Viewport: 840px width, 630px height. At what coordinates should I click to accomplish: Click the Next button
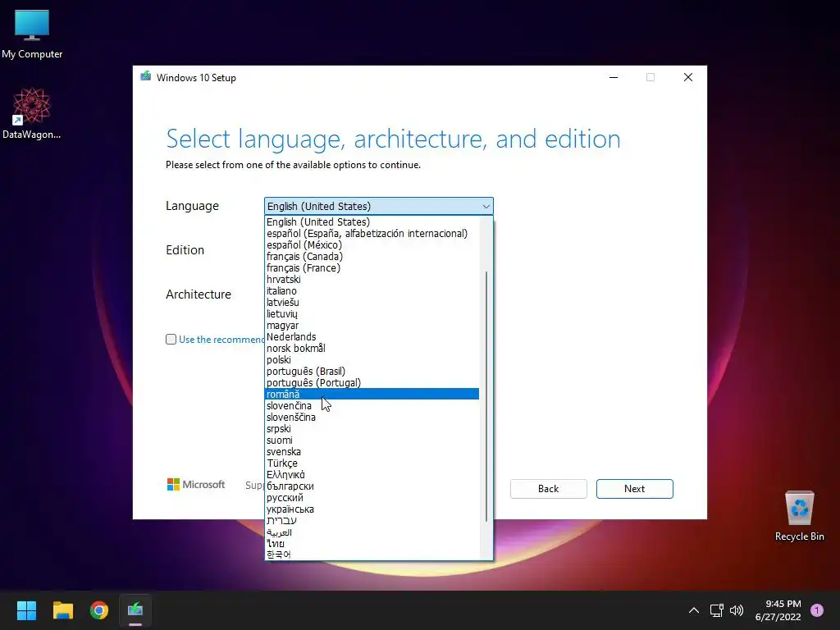pyautogui.click(x=634, y=489)
